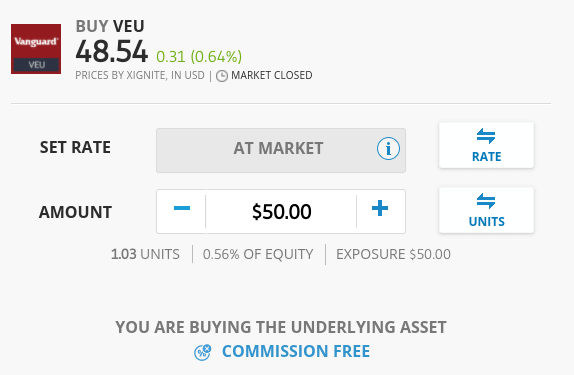The image size is (574, 375).
Task: Open the At Market info icon
Action: [x=388, y=149]
